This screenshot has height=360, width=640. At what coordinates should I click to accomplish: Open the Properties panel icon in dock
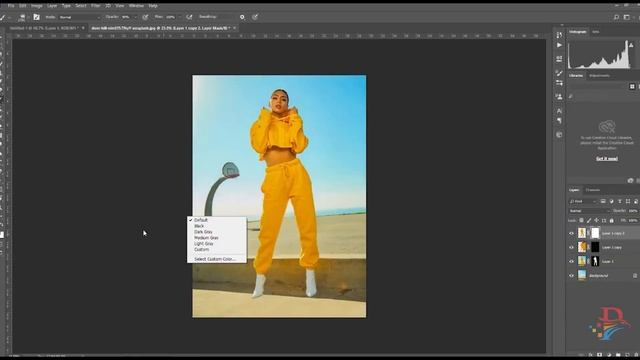point(559,59)
